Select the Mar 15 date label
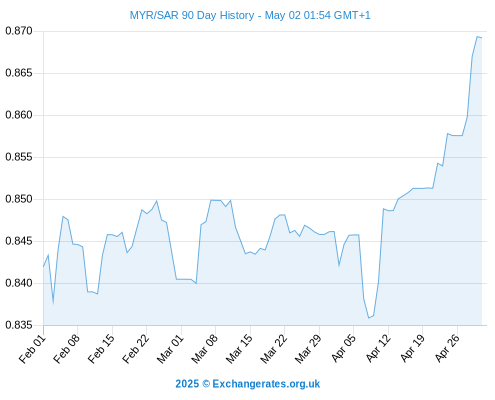This screenshot has height=400, width=495. [239, 349]
